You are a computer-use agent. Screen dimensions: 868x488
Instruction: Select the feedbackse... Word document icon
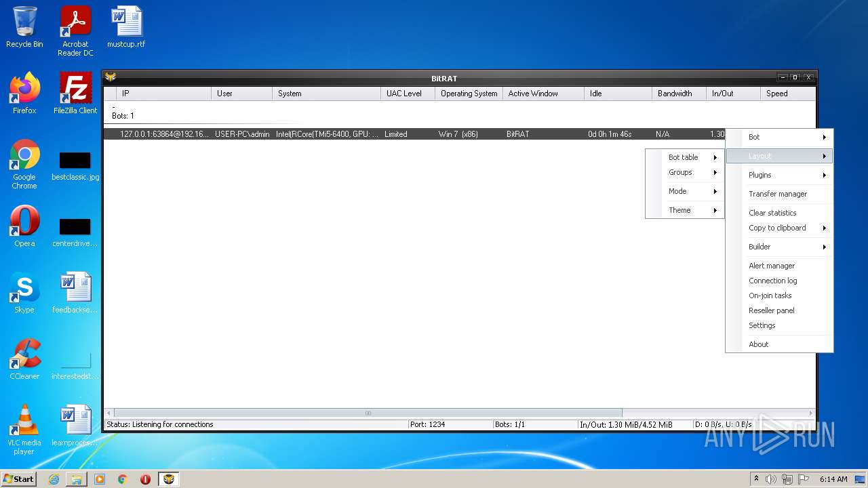click(75, 293)
